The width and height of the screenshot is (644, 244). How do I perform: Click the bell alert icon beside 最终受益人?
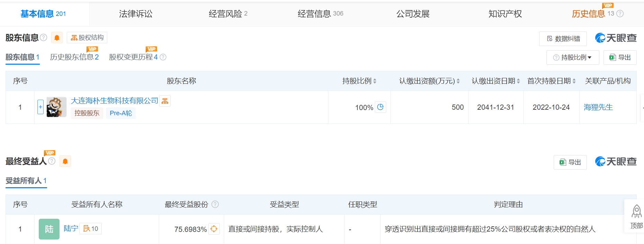click(65, 161)
